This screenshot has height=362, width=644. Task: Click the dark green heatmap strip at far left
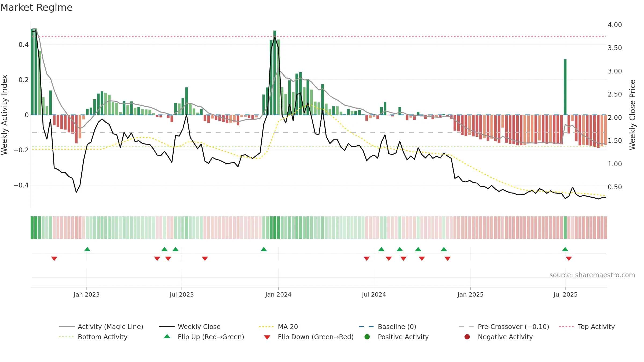coord(34,228)
